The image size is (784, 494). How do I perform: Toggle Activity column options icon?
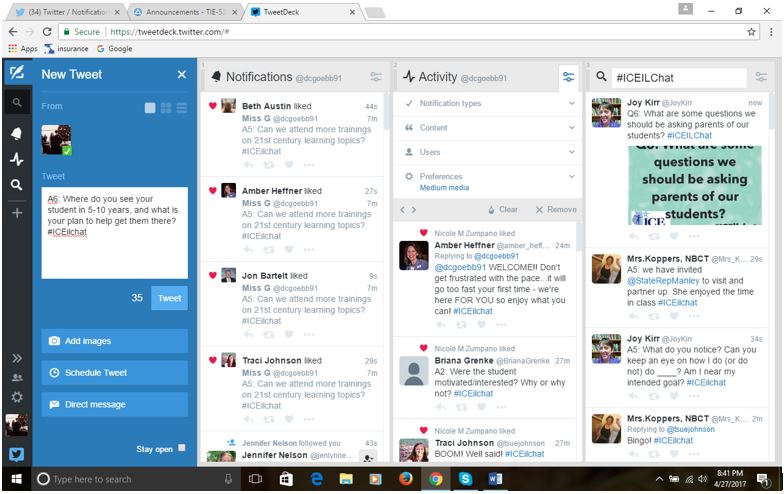tap(568, 77)
